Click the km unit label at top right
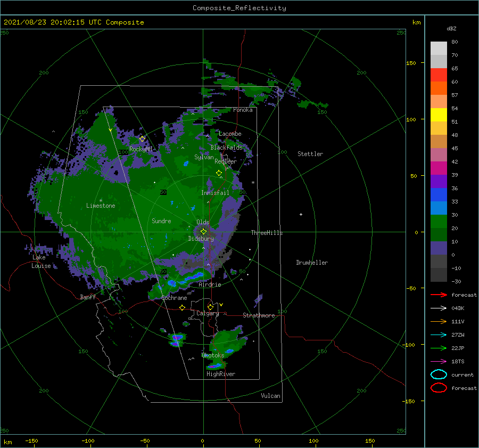 416,22
